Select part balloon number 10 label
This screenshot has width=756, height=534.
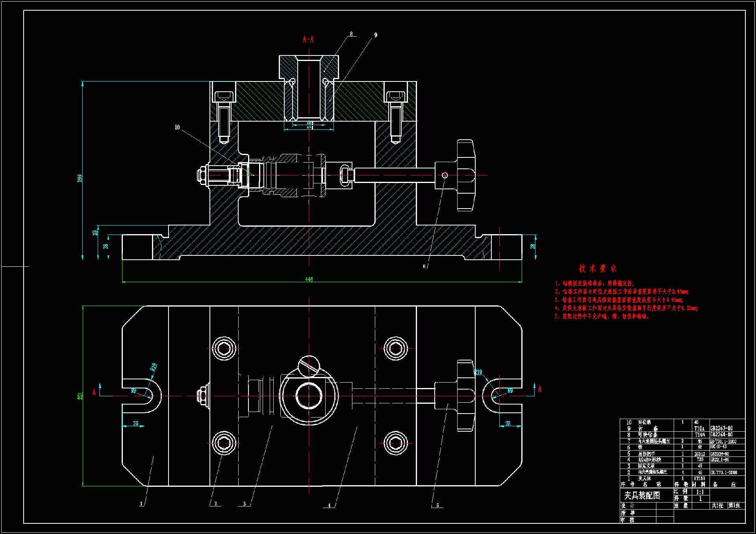click(x=177, y=127)
